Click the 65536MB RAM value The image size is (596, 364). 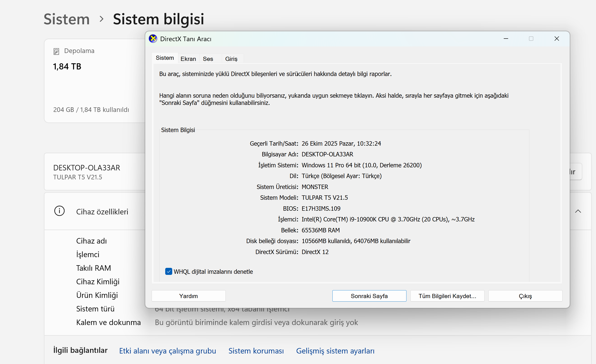click(321, 230)
